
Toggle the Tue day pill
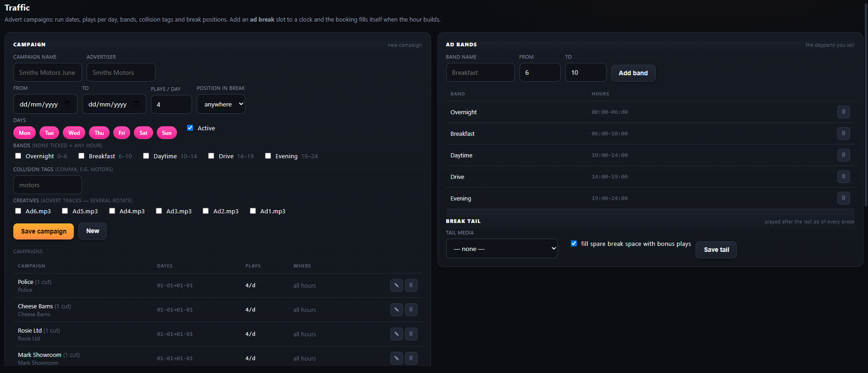point(50,133)
